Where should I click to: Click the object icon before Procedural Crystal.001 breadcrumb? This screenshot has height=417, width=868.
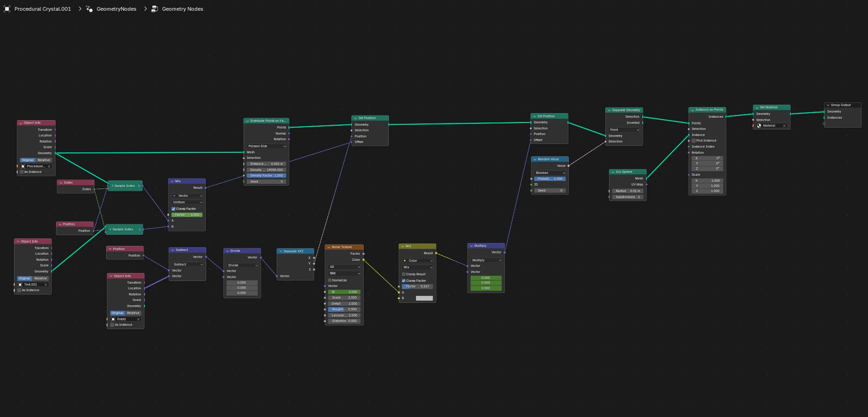coord(7,9)
